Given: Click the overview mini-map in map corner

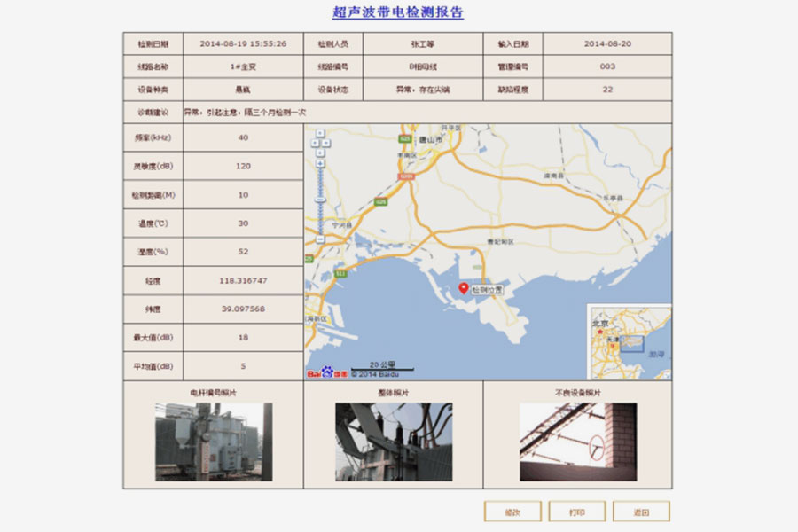Looking at the screenshot, I should 630,341.
